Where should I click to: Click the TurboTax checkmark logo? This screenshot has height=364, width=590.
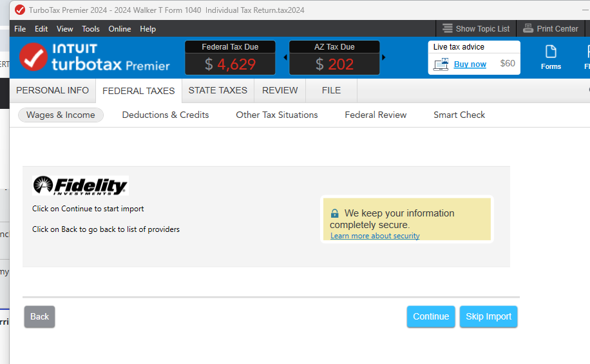click(33, 57)
